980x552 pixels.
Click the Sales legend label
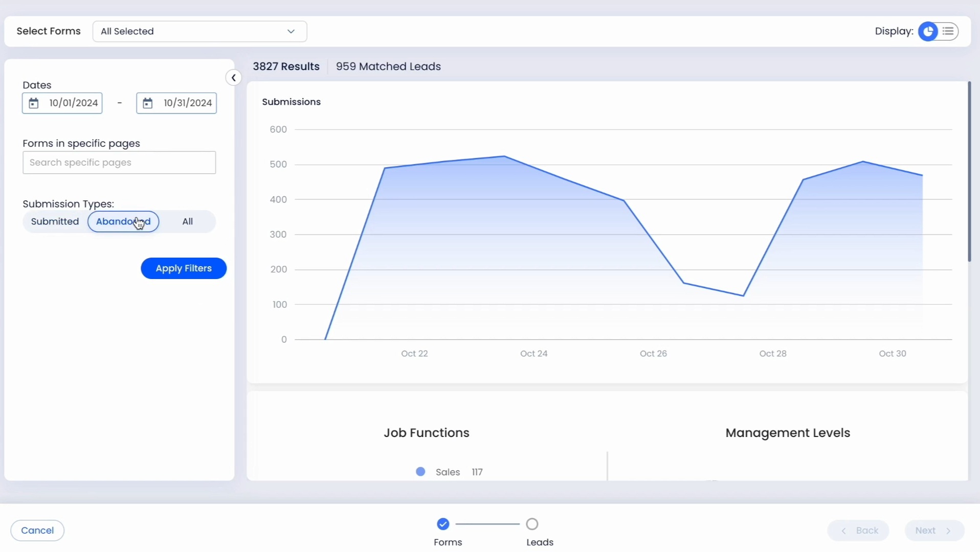click(x=448, y=472)
